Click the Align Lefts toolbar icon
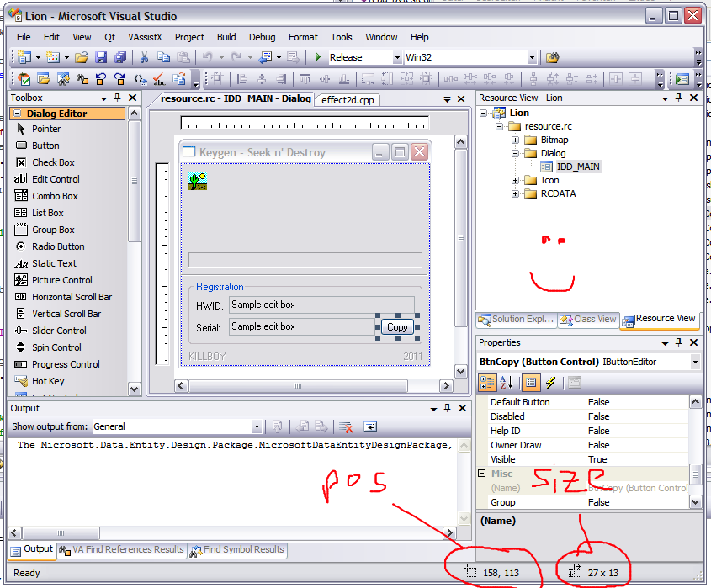711x588 pixels. click(242, 79)
